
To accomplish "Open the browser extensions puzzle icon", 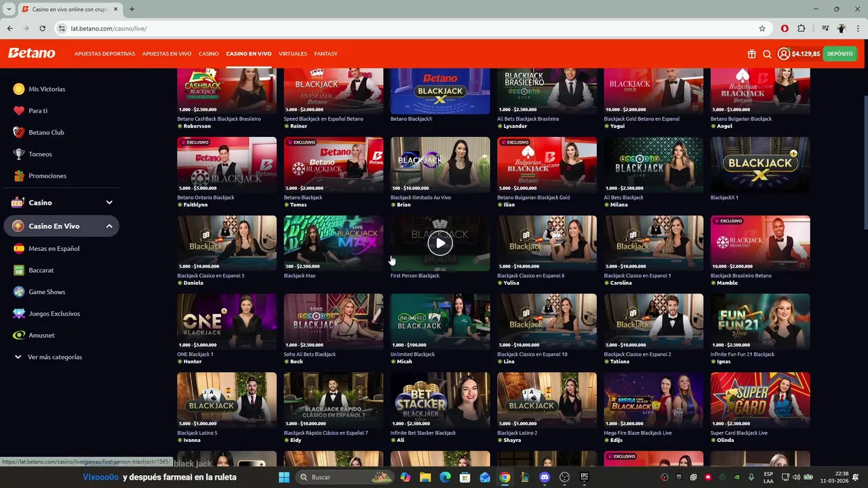I will 802,28.
